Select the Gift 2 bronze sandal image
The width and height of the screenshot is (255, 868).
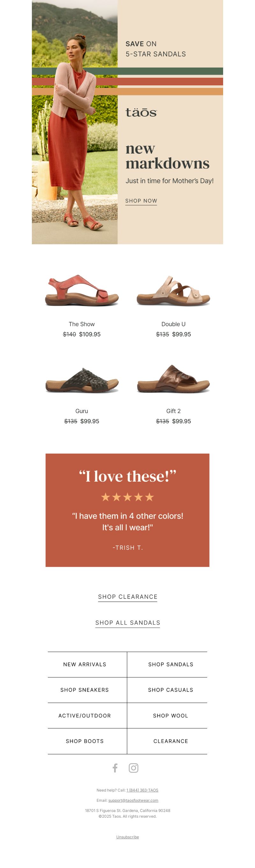click(x=173, y=379)
